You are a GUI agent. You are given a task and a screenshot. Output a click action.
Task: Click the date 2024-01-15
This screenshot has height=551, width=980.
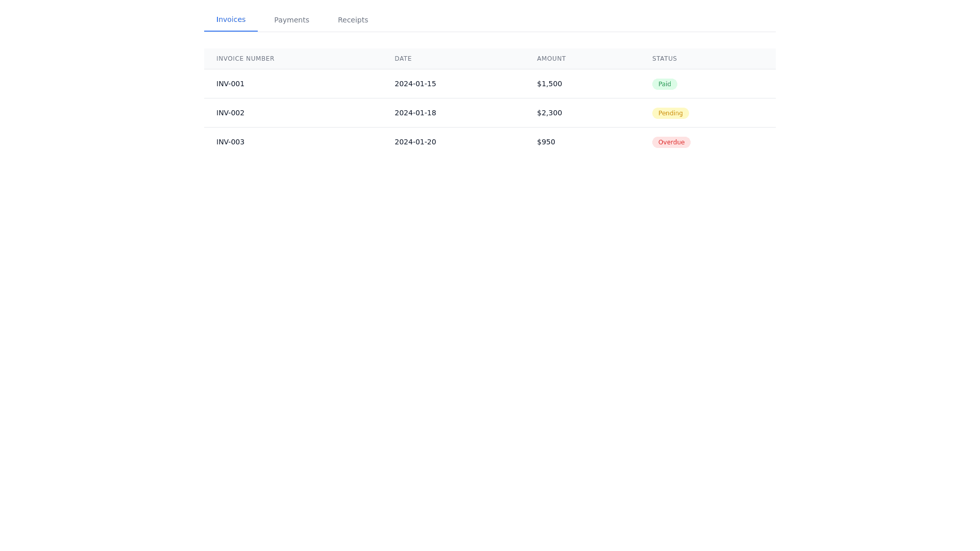415,84
